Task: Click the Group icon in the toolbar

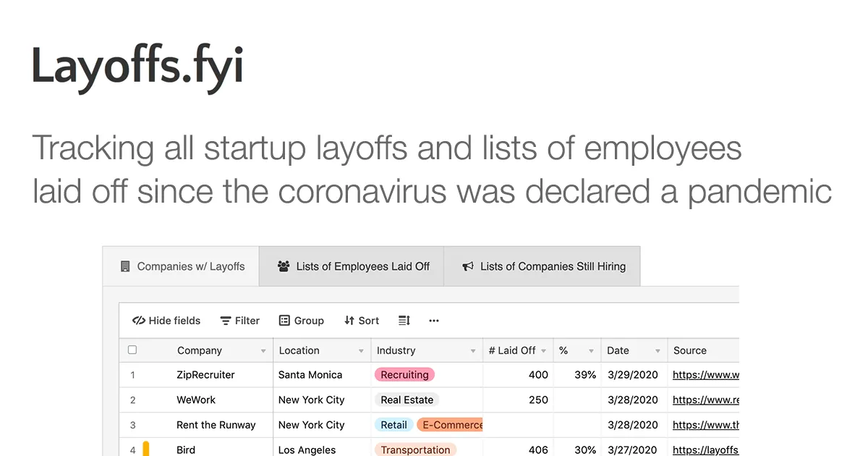Action: click(x=285, y=320)
